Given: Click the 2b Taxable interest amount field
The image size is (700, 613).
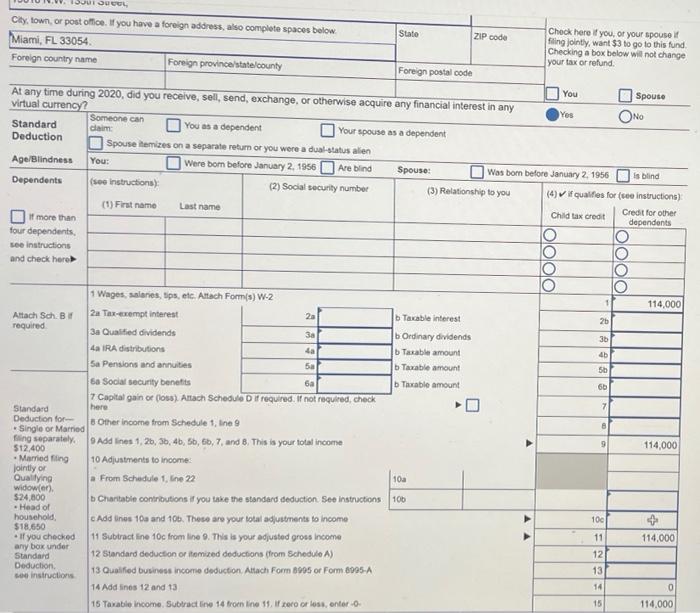Looking at the screenshot, I should point(646,321).
